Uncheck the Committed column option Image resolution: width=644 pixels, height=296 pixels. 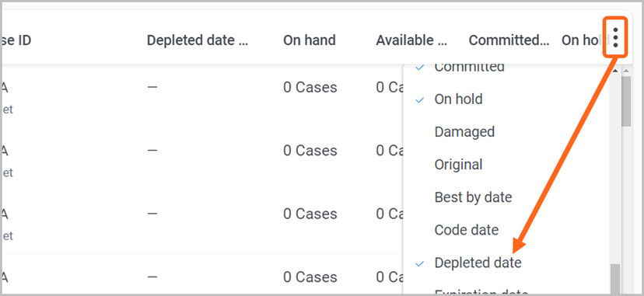[469, 68]
